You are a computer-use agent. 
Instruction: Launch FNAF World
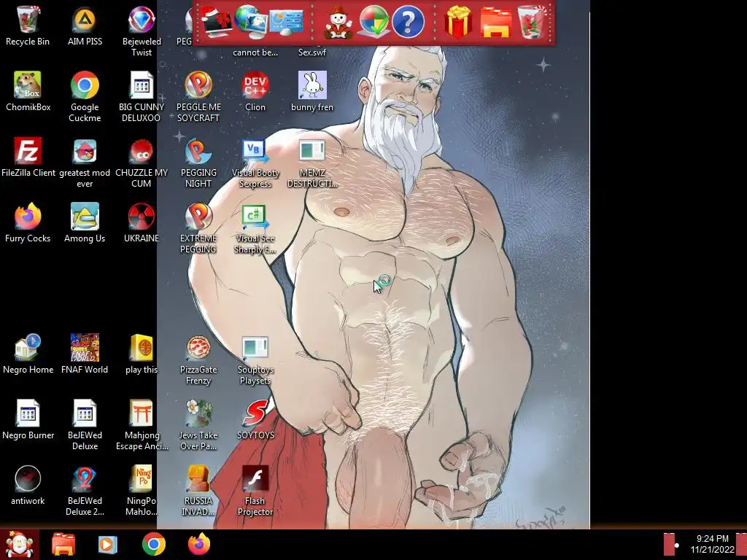coord(85,354)
